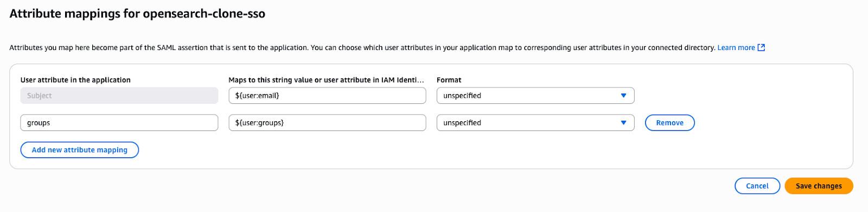Click the groups application attribute field
Screen dimensions: 868x212
(119, 123)
